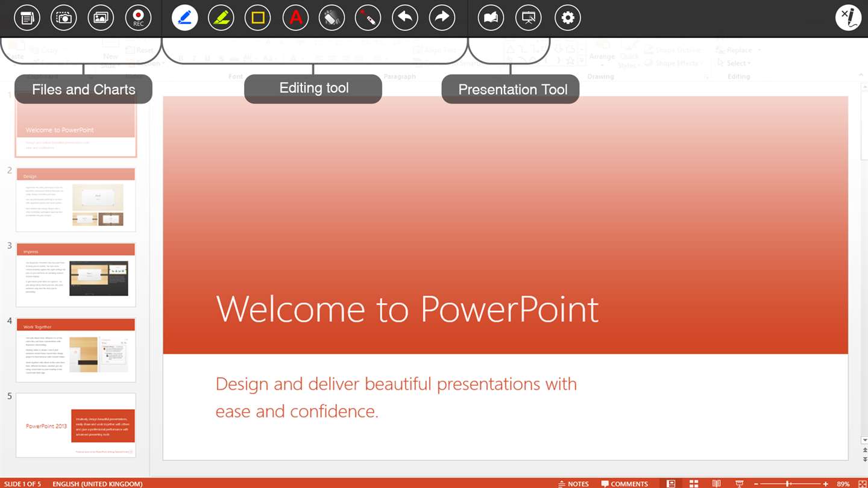Switch to Slide Sorter view
Viewport: 868px width, 488px height.
pyautogui.click(x=694, y=484)
